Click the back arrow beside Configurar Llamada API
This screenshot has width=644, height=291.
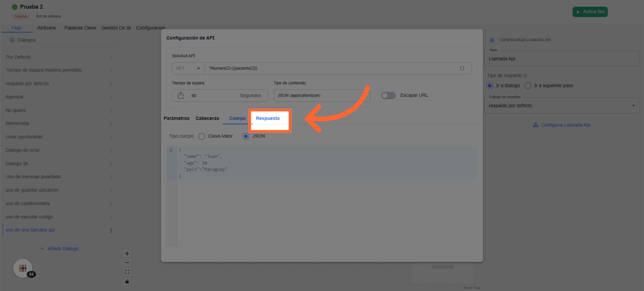coord(492,40)
